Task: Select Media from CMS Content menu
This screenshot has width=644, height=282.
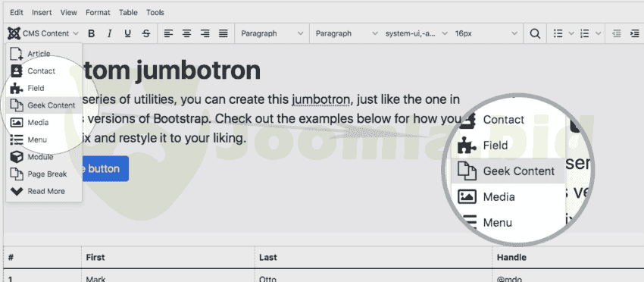Action: coord(44,123)
